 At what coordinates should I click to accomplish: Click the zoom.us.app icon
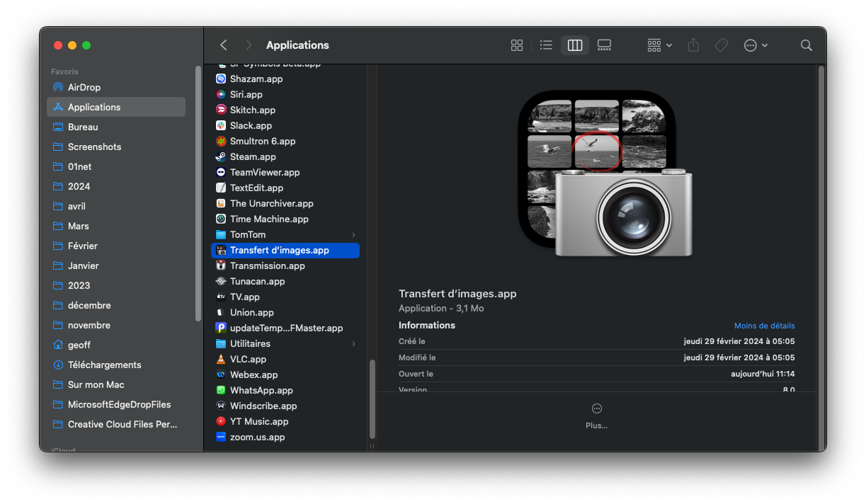221,437
